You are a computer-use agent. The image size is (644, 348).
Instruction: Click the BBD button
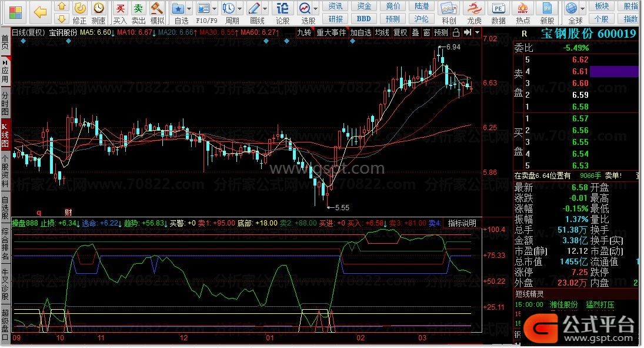coord(364,19)
